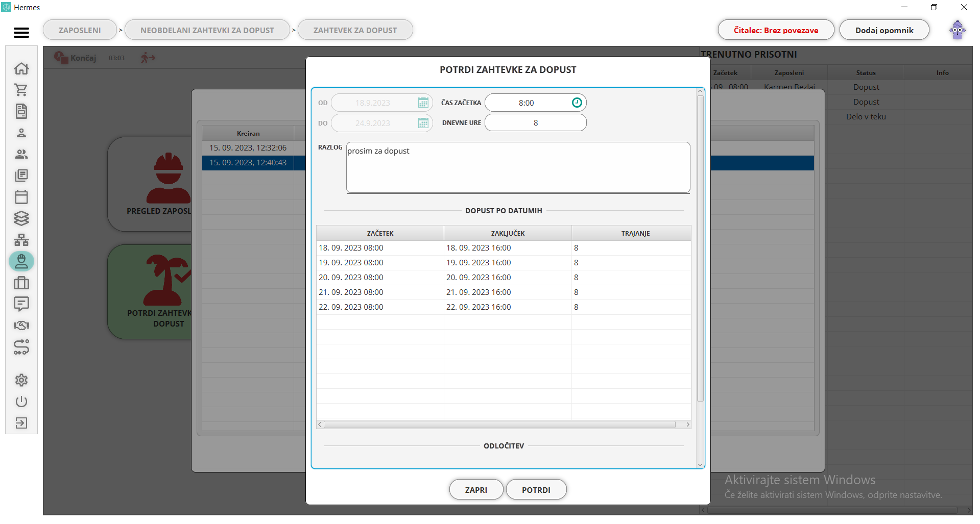Click the ZAČETEK column header

coord(380,233)
